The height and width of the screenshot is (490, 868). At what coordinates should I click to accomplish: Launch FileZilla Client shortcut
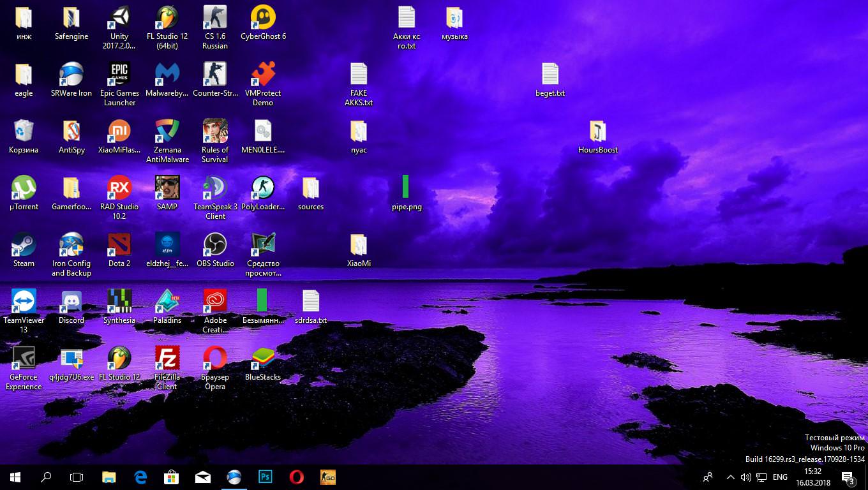pyautogui.click(x=167, y=369)
